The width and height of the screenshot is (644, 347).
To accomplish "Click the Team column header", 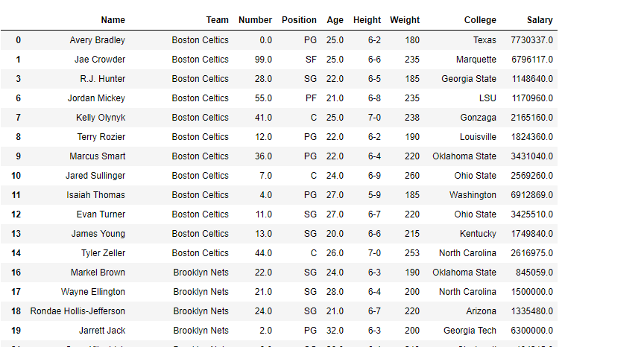I will [x=217, y=20].
